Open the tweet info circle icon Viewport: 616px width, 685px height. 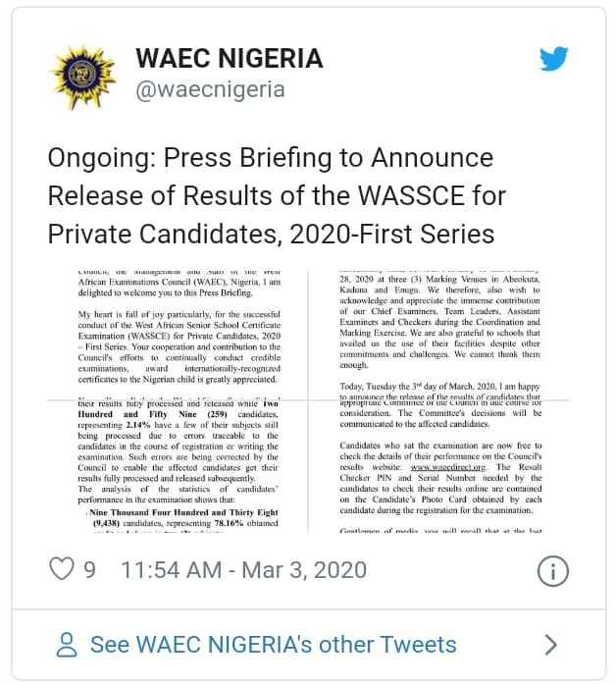pyautogui.click(x=554, y=569)
